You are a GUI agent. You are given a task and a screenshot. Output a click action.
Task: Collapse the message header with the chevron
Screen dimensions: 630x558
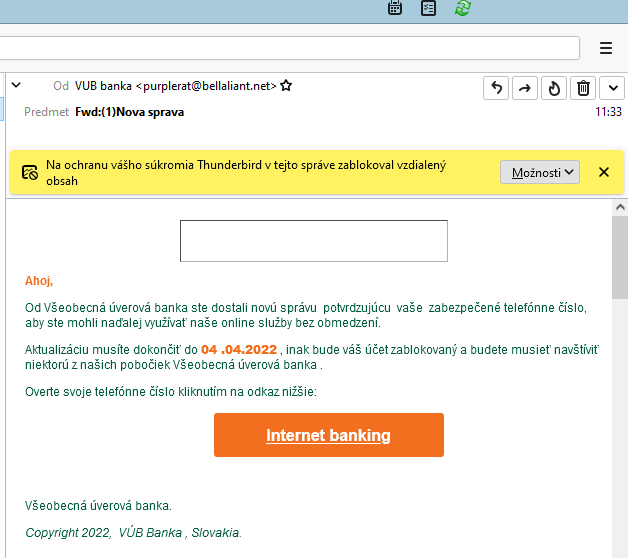(16, 86)
